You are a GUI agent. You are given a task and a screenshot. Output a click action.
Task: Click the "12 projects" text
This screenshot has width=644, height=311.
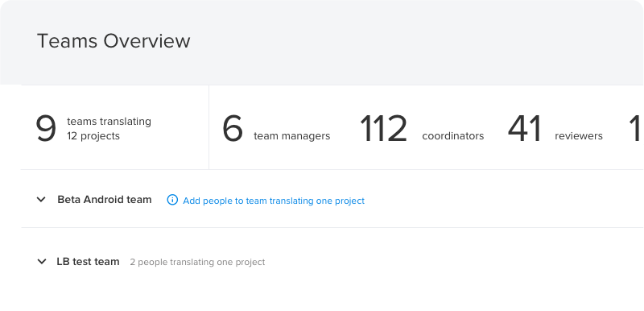(x=93, y=136)
